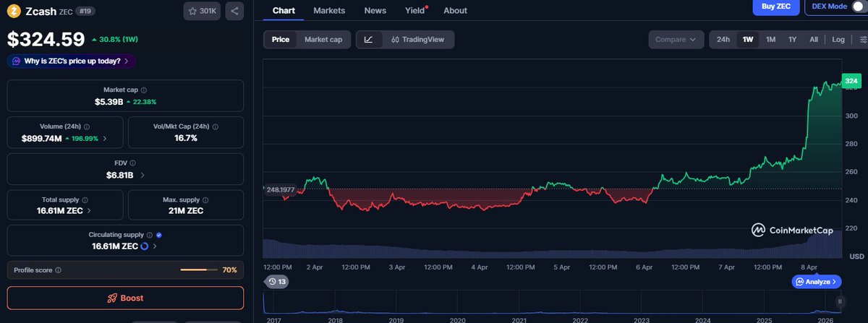Add Zcash to watchlist via star button
868x323 pixels.
[202, 11]
